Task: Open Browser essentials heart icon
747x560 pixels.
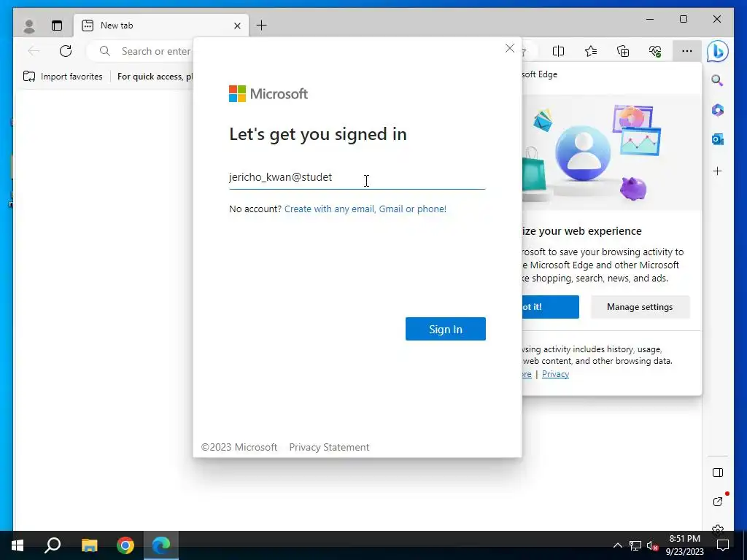Action: 655,51
